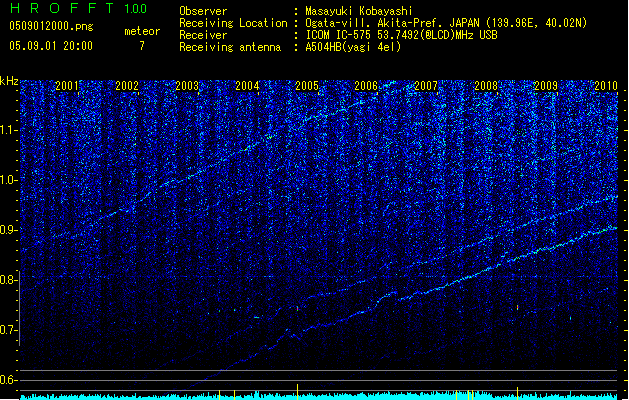Click the 2007 time axis label
Viewport: 629px width, 400px height.
click(x=426, y=86)
